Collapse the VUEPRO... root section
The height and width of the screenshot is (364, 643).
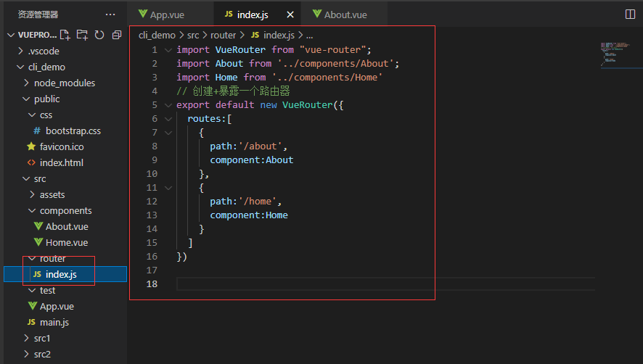click(x=11, y=36)
